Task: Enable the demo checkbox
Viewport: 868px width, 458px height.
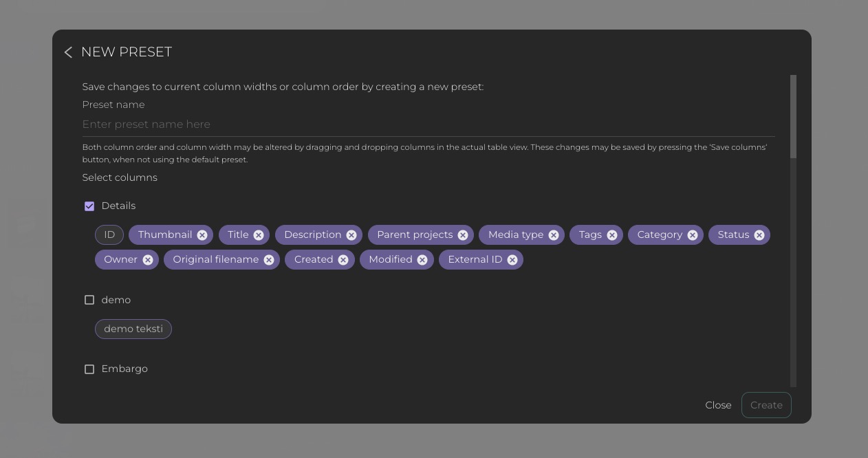Action: (x=89, y=300)
